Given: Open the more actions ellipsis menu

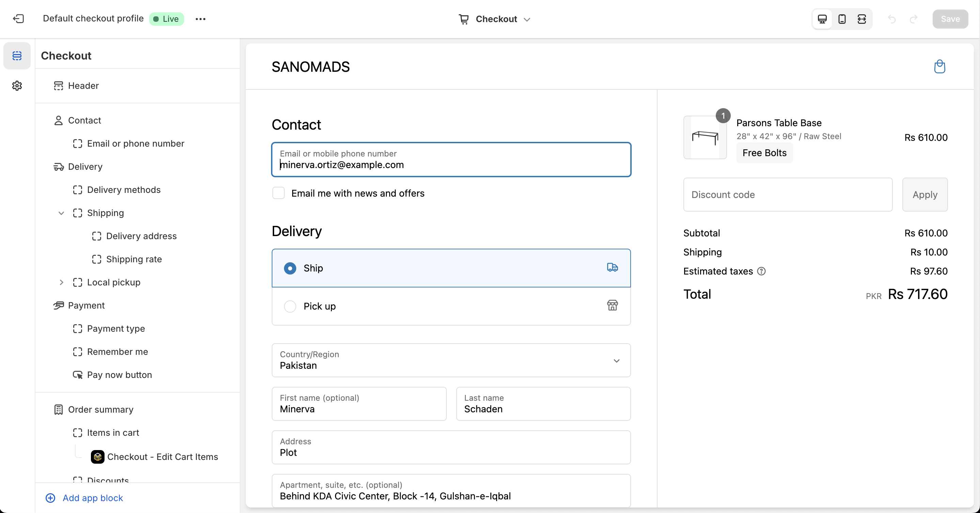Looking at the screenshot, I should click(201, 19).
